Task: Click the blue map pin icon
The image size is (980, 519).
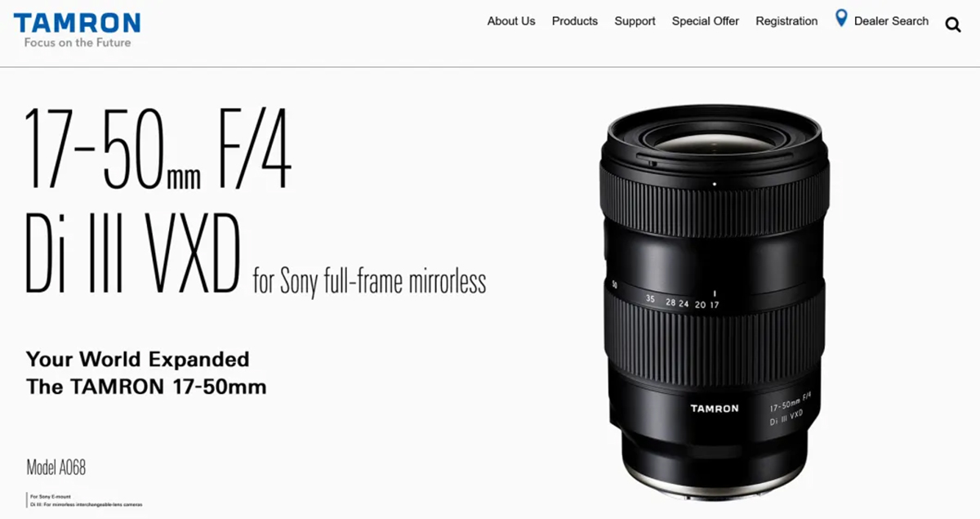Action: pyautogui.click(x=841, y=18)
